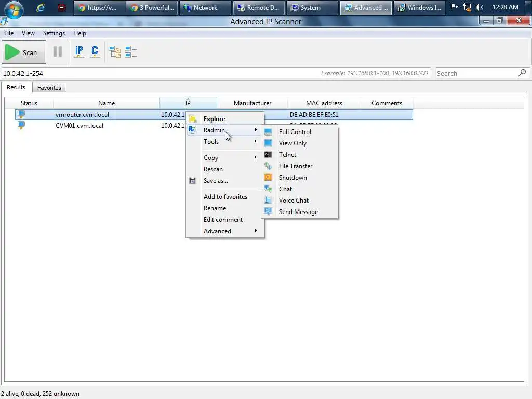Image resolution: width=532 pixels, height=399 pixels.
Task: Click MAC address DE:AD:BE:EF:E0:51
Action: [x=314, y=114]
